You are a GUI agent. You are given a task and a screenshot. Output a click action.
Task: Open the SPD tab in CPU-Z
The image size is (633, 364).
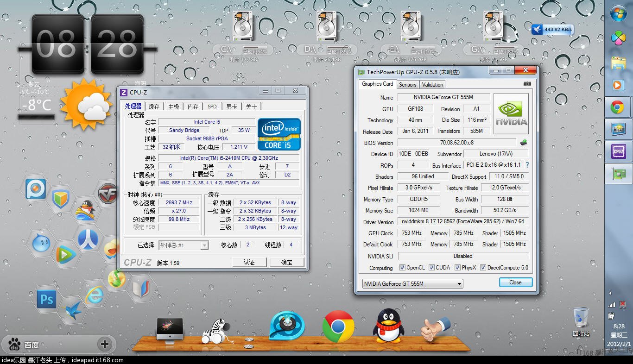click(212, 107)
